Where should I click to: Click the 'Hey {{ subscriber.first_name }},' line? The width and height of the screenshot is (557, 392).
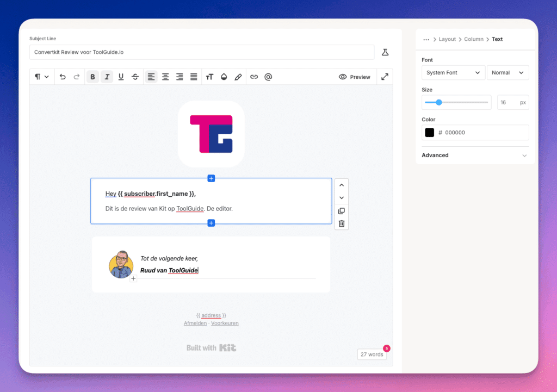[151, 194]
